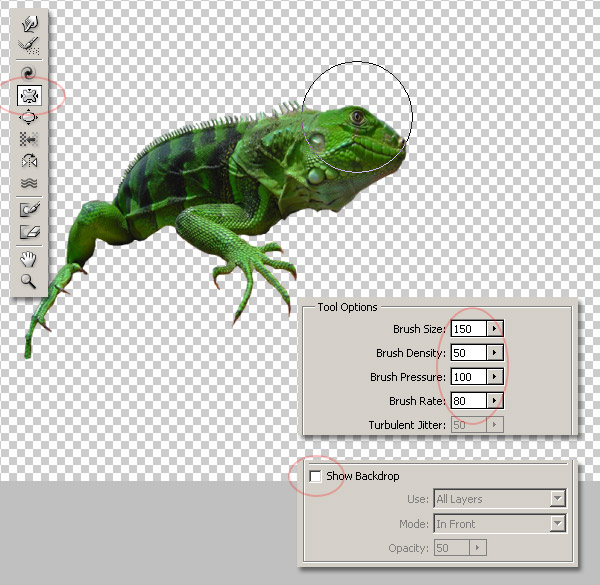
Task: Click the 'Tool Options' group title
Action: [x=347, y=307]
